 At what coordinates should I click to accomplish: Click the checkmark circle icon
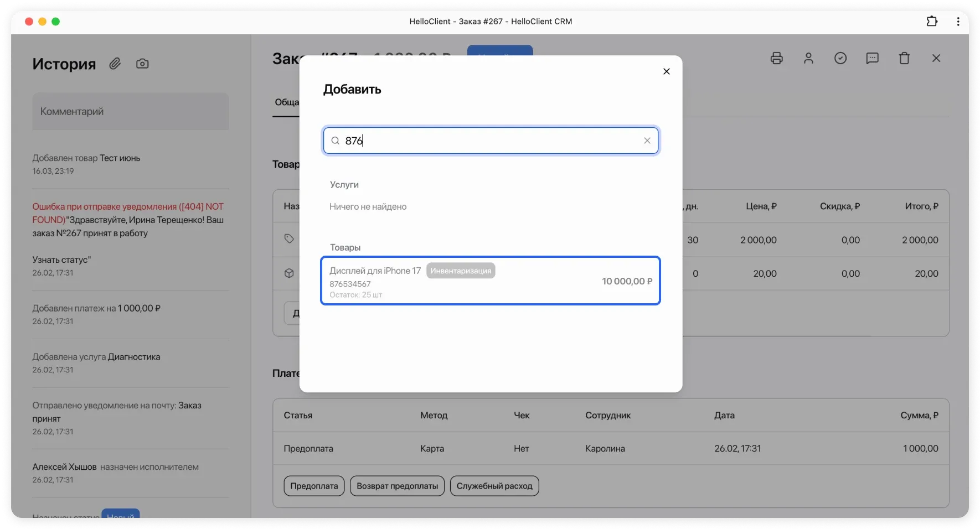point(840,58)
